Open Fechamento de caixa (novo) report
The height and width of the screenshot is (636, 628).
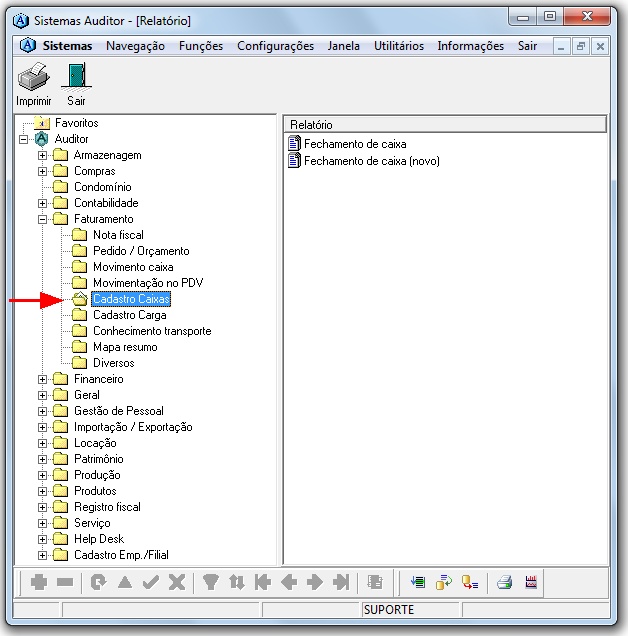point(364,161)
